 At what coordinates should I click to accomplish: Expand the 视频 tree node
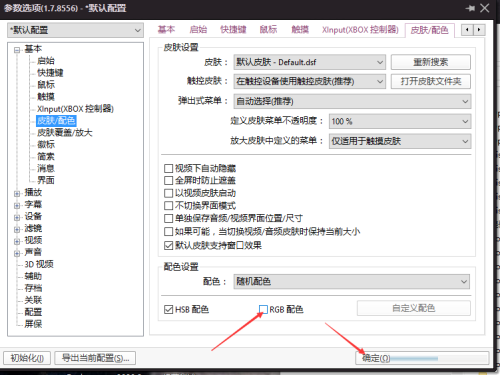pos(17,241)
